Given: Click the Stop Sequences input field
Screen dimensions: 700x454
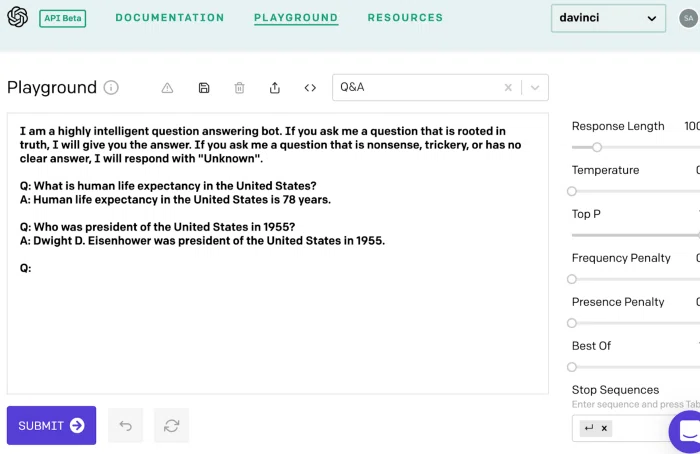Looking at the screenshot, I should point(638,428).
